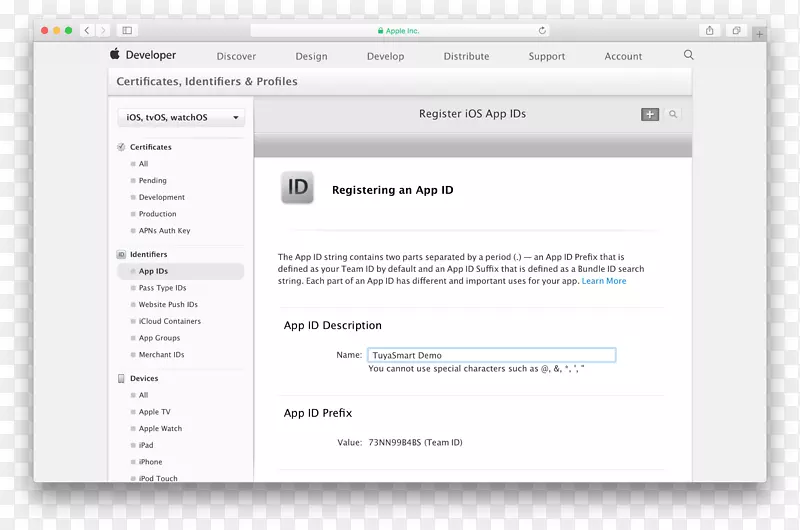The width and height of the screenshot is (800, 530).
Task: Open the Account nav item
Action: tap(623, 56)
